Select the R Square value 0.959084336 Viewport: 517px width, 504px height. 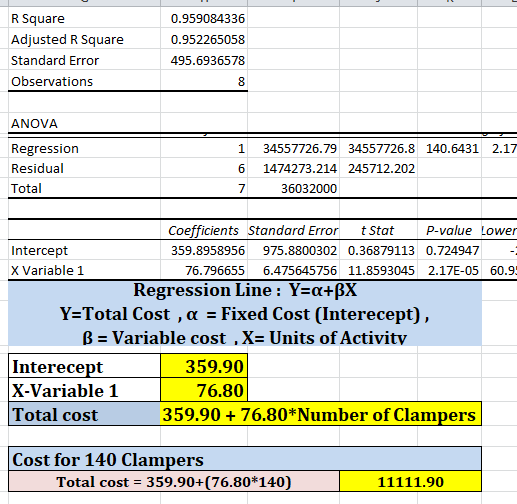(x=208, y=19)
